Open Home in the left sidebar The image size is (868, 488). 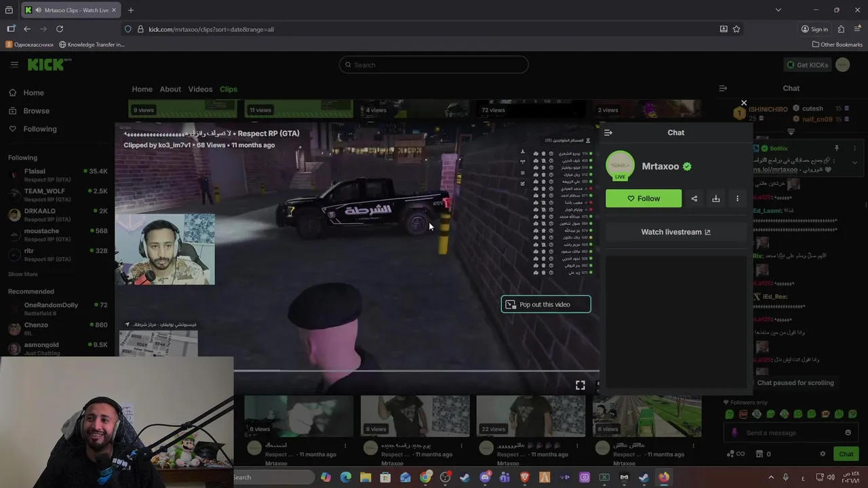point(33,93)
